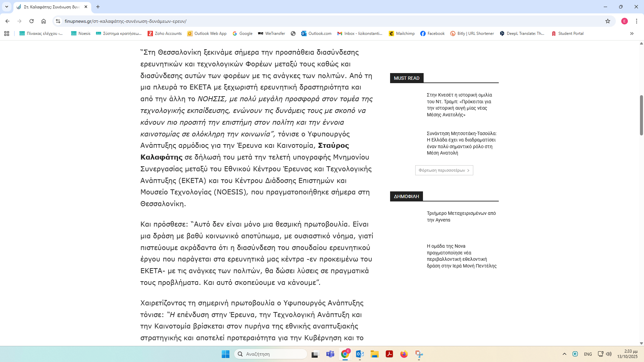Image resolution: width=644 pixels, height=362 pixels.
Task: Expand hidden bookmarks overflow chevron
Action: (632, 34)
